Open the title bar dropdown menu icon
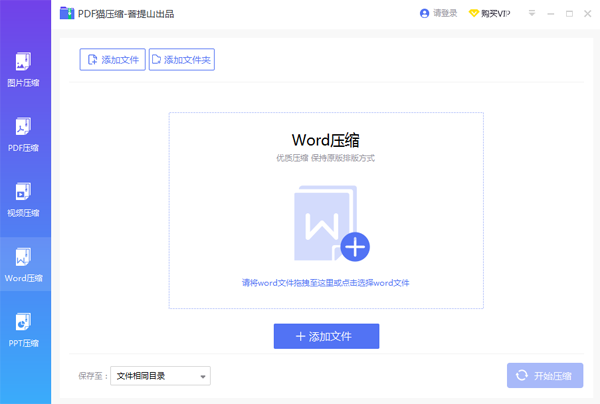This screenshot has width=600, height=404. (x=532, y=14)
